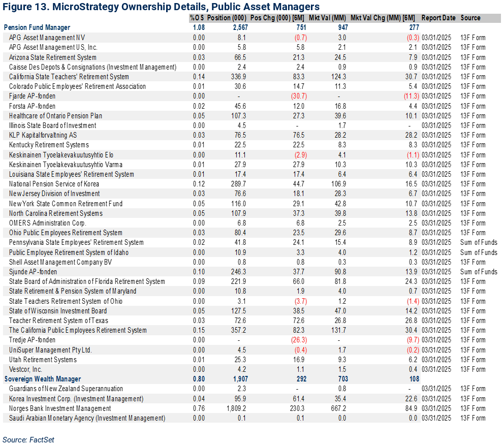Image resolution: width=504 pixels, height=446 pixels.
Task: Select Saudi Arabian Monetary Agency row name
Action: (x=87, y=418)
